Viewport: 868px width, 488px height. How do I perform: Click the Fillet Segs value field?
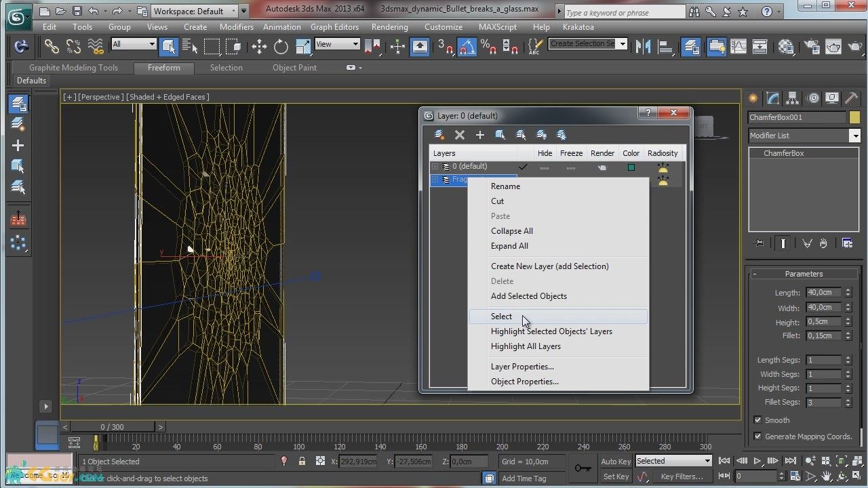pos(823,402)
